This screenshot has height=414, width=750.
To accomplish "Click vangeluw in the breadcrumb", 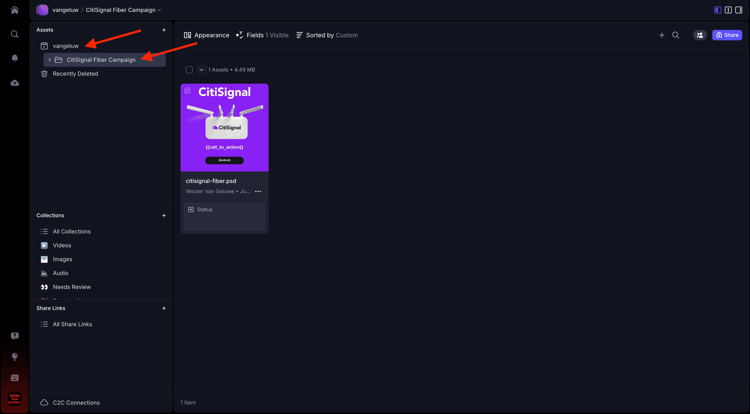I will (x=66, y=10).
